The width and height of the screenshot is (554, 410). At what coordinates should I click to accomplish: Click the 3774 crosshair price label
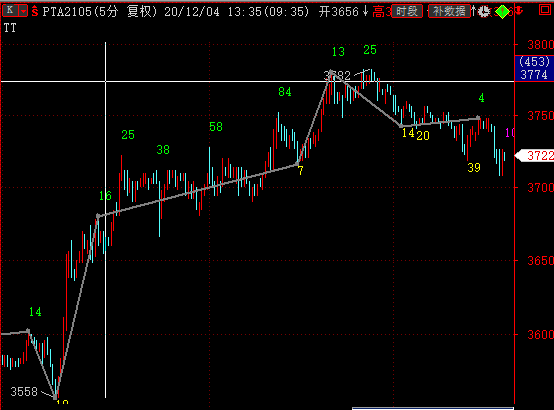point(534,75)
